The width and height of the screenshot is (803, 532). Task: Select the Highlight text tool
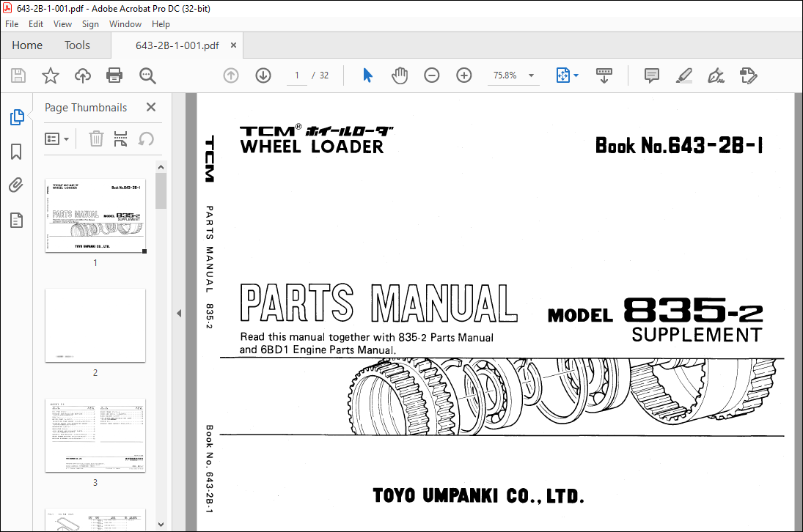click(684, 75)
